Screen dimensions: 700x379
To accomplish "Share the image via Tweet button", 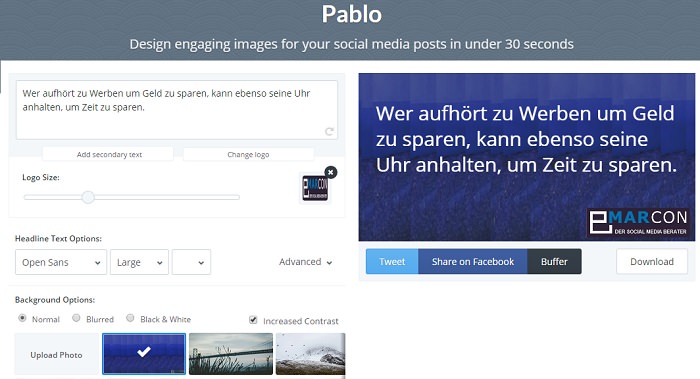I will [392, 262].
